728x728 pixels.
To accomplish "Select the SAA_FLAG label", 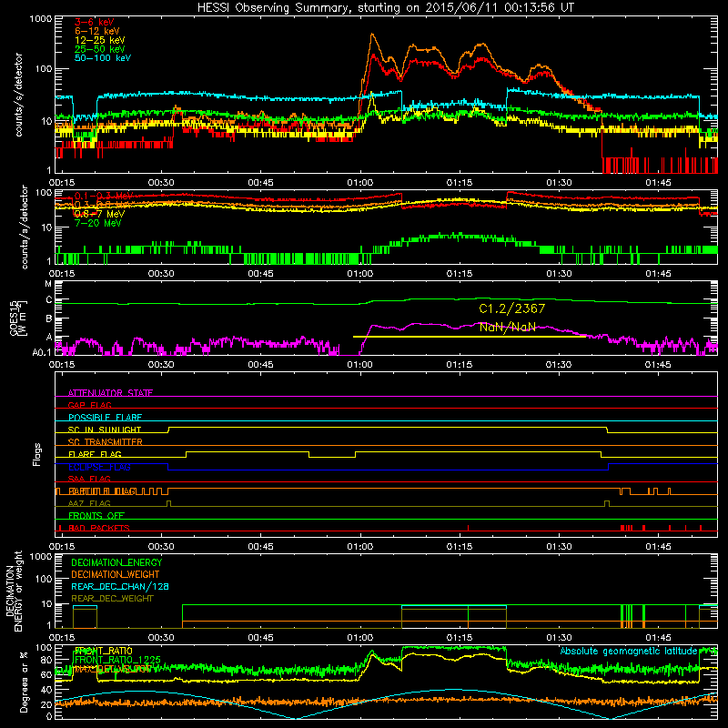I will (89, 480).
